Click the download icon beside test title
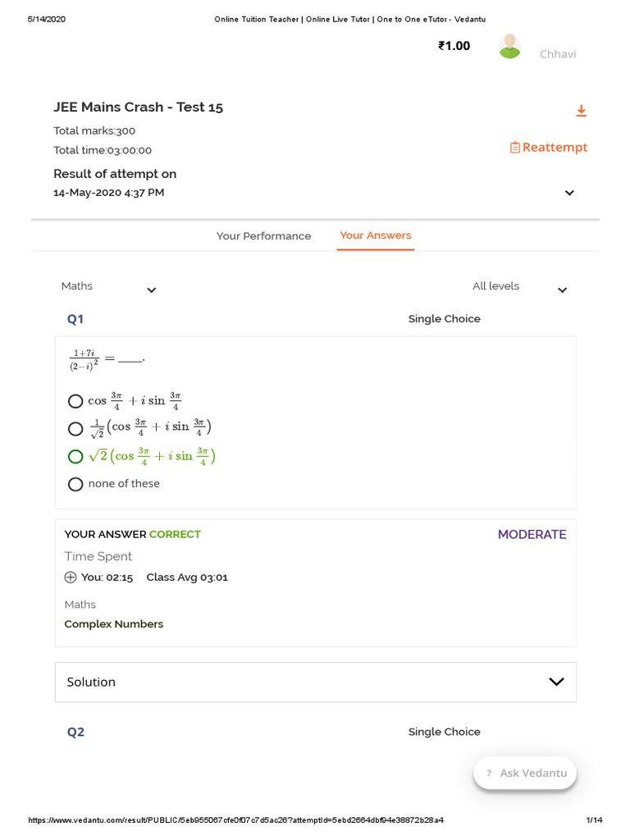630x840 pixels. pos(581,111)
